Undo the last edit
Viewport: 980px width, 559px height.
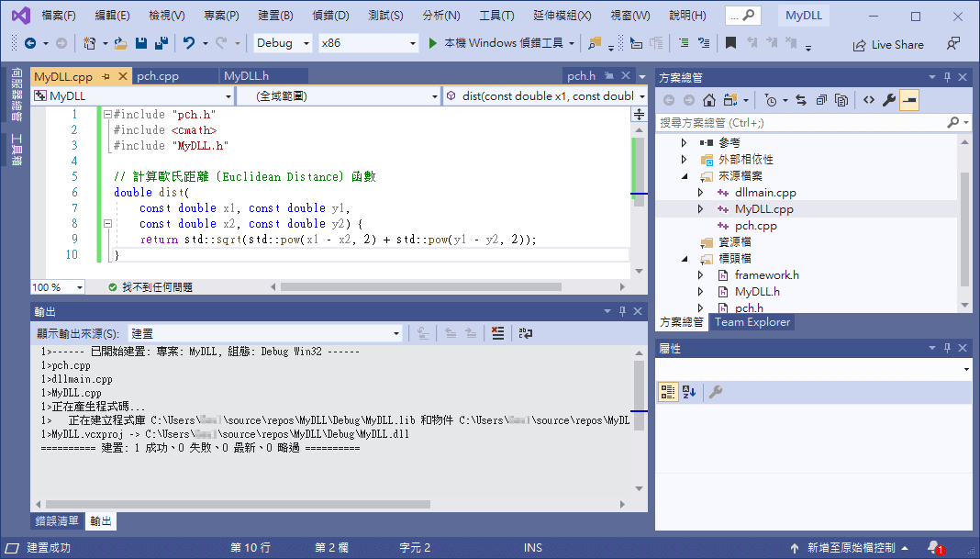(189, 43)
